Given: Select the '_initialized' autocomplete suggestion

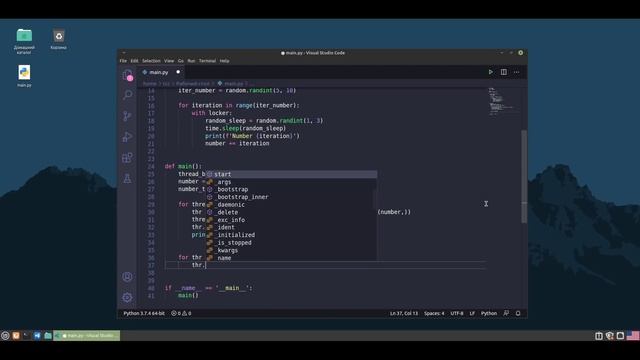Looking at the screenshot, I should pyautogui.click(x=291, y=235).
